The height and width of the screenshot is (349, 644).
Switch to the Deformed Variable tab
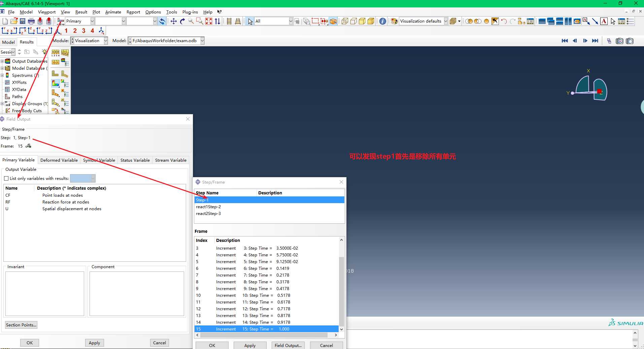click(59, 160)
